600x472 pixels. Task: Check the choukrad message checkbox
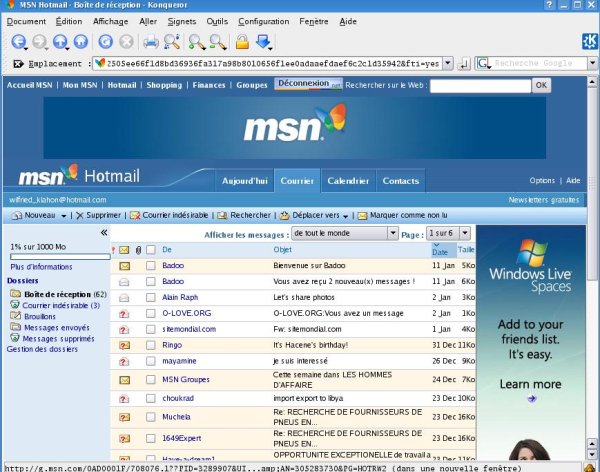tap(151, 398)
